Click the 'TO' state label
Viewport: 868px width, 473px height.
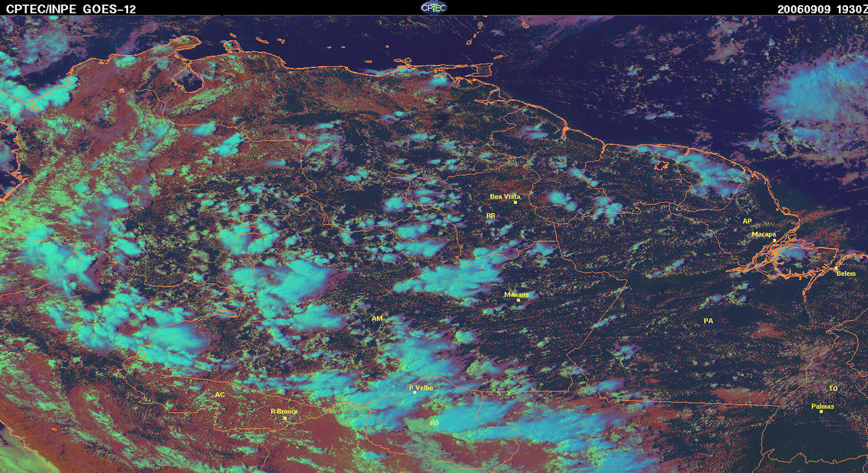(833, 388)
